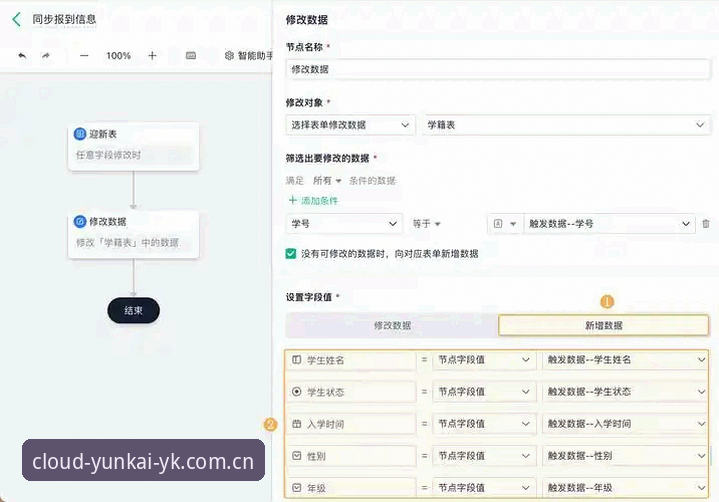This screenshot has height=502, width=719.
Task: Open 触发数据--学生姓名 dropdown
Action: (626, 360)
